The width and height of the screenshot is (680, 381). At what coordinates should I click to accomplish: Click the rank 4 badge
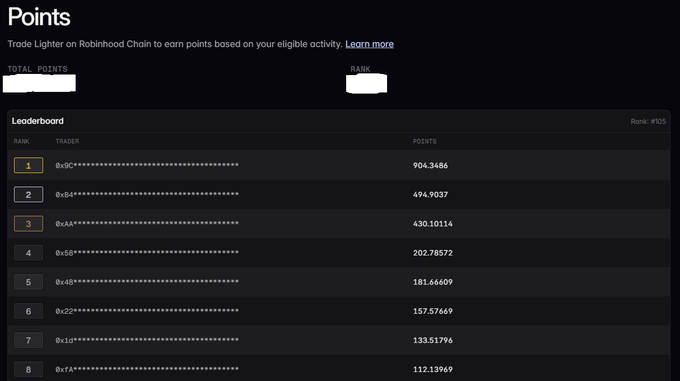28,253
